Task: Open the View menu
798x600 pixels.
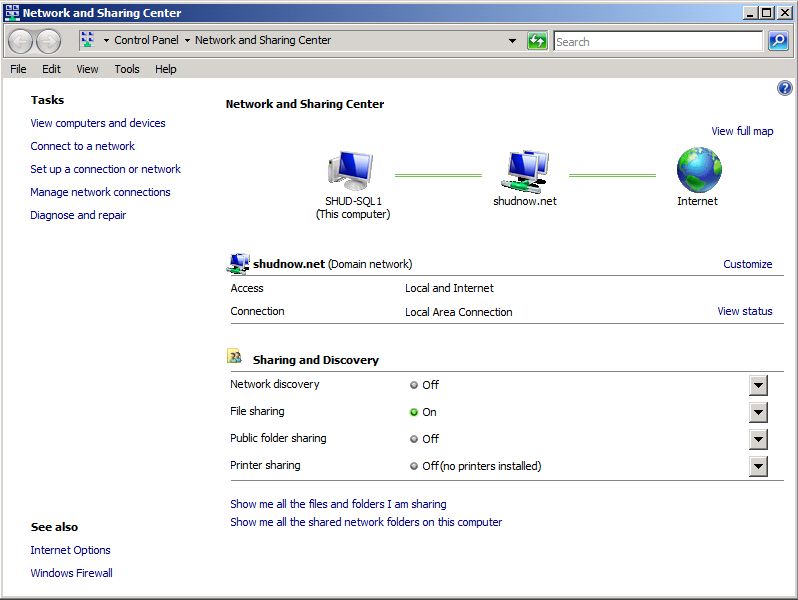Action: point(88,69)
